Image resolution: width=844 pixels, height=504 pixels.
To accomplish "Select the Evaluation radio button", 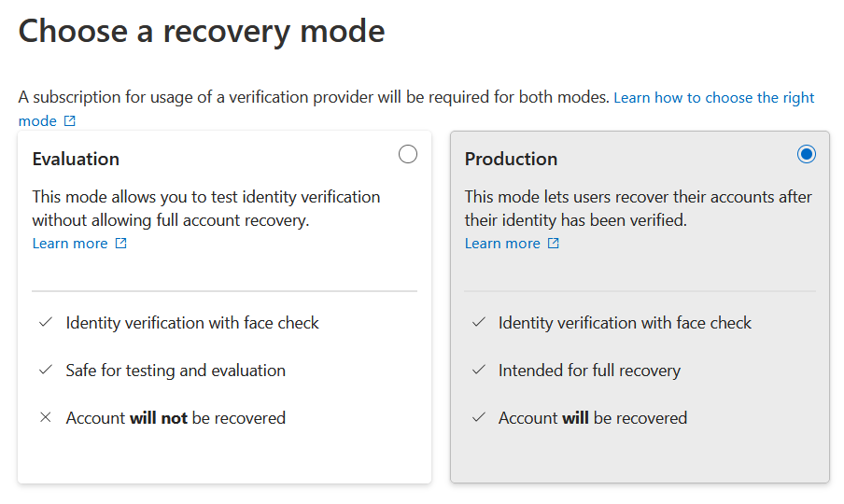I will [408, 154].
